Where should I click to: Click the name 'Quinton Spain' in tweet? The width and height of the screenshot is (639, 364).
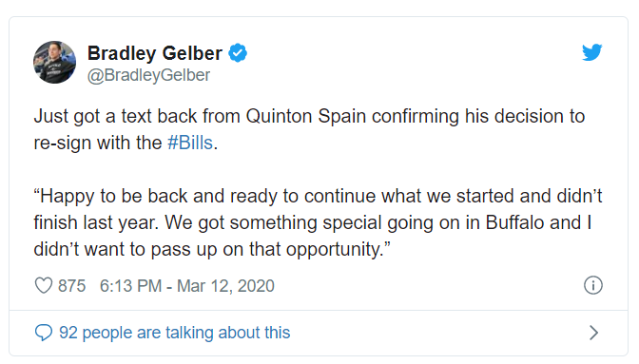click(x=306, y=117)
